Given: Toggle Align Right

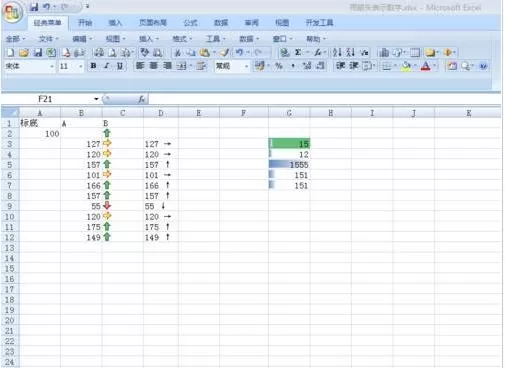Looking at the screenshot, I should click(x=167, y=66).
